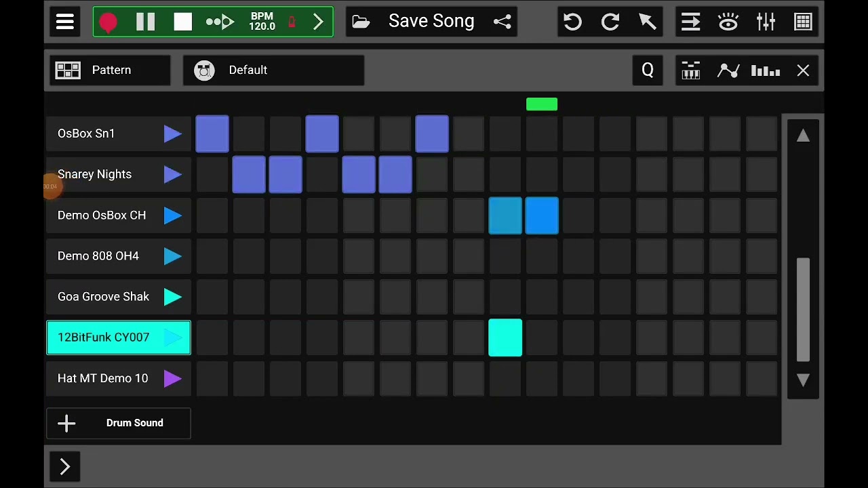The height and width of the screenshot is (488, 868).
Task: Enable first step of Hat MT Demo 10 row
Action: 212,378
